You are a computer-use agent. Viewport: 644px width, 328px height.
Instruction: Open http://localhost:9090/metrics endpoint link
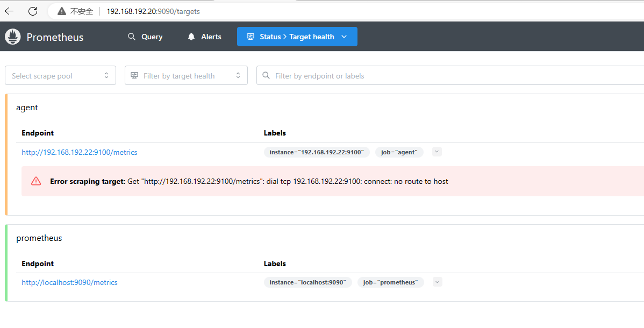coord(69,282)
